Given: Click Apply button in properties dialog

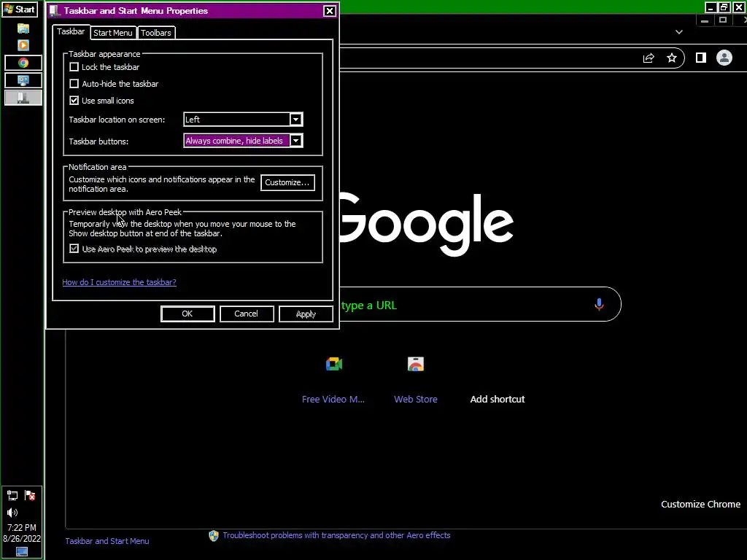Looking at the screenshot, I should [x=306, y=314].
